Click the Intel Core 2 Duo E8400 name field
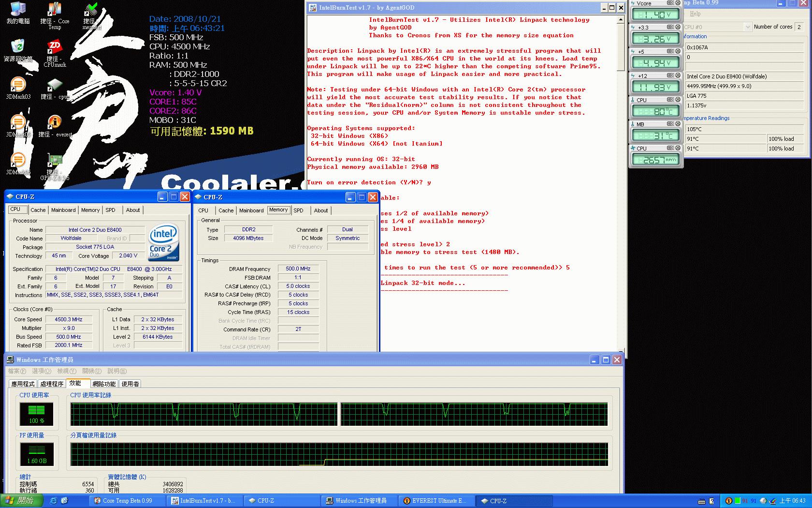 95,230
